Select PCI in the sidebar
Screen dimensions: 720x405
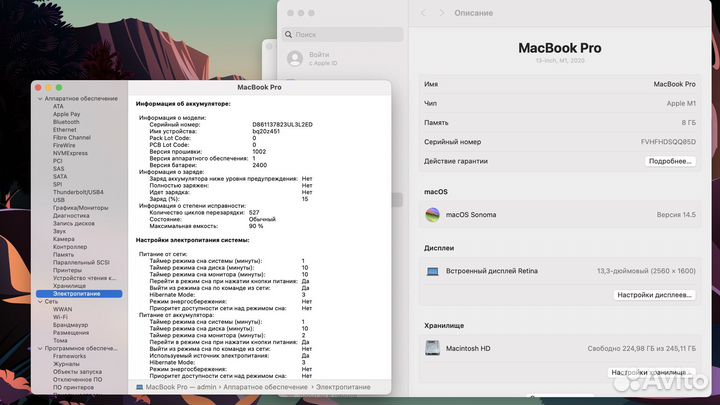coord(57,161)
